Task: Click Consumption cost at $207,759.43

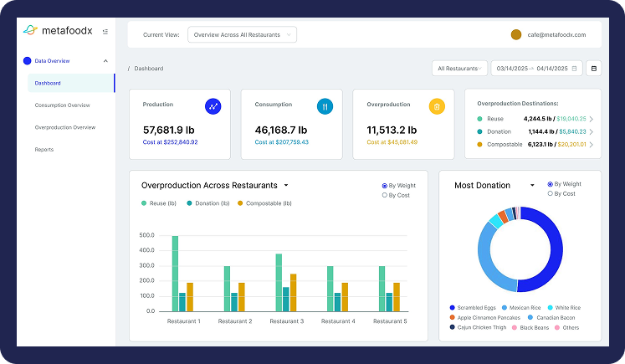Action: click(282, 142)
